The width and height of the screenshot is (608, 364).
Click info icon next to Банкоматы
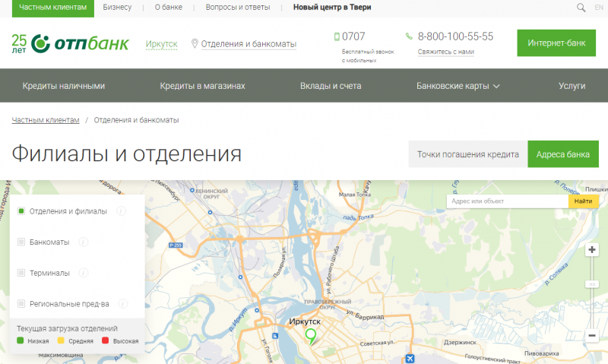(84, 242)
